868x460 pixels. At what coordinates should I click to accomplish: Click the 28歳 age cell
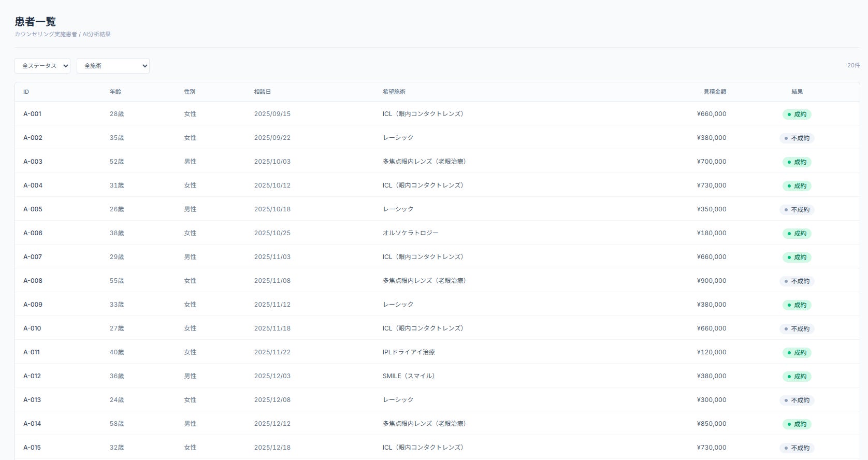[117, 113]
